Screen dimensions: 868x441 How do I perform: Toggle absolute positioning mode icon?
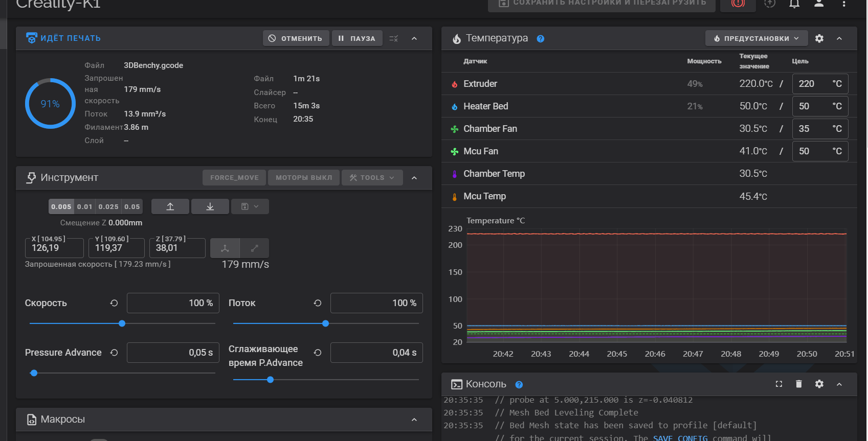[225, 248]
